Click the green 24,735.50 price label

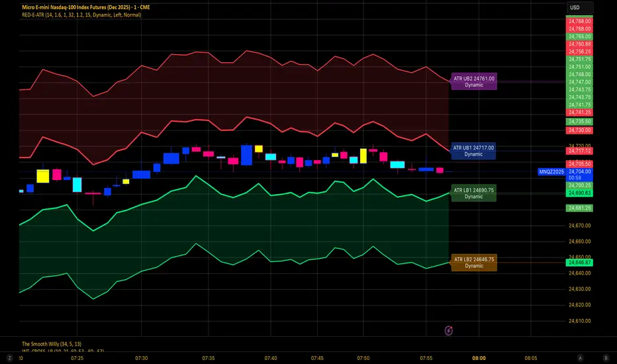pyautogui.click(x=580, y=122)
